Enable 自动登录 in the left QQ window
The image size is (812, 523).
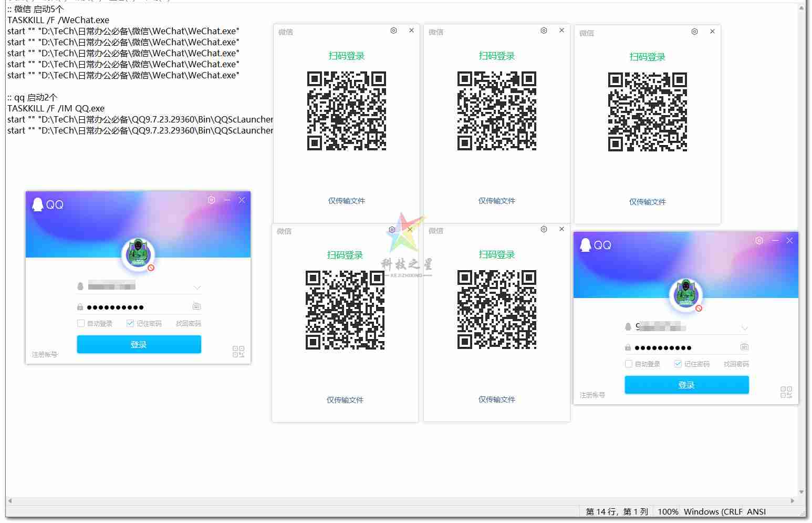81,323
